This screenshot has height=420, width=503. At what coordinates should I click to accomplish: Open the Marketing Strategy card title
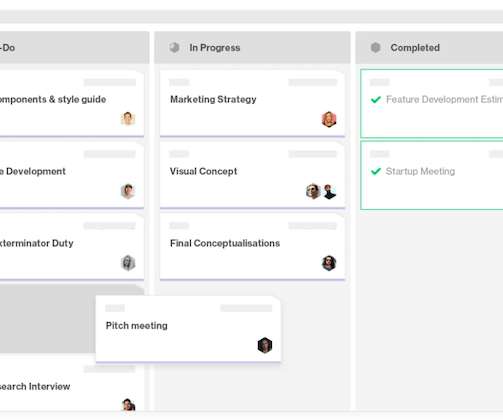pyautogui.click(x=213, y=99)
